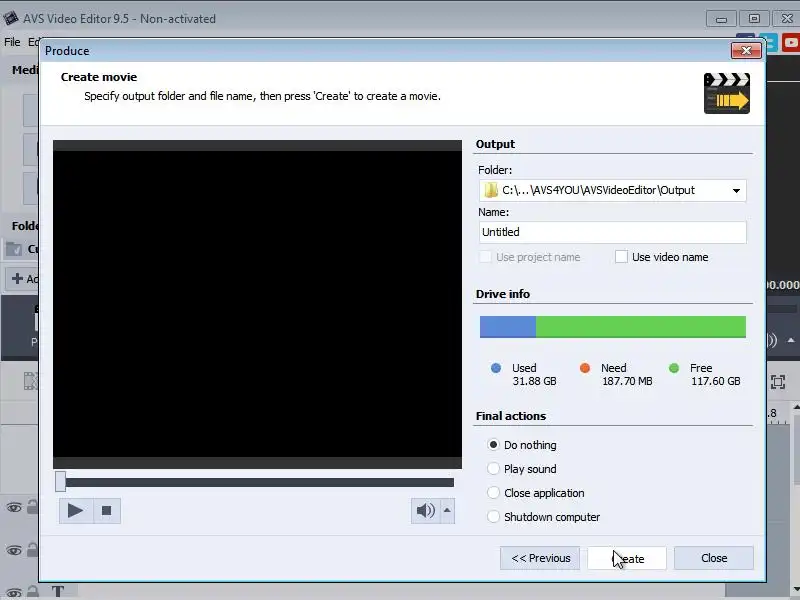Click the T text track icon
The height and width of the screenshot is (600, 800).
(58, 592)
